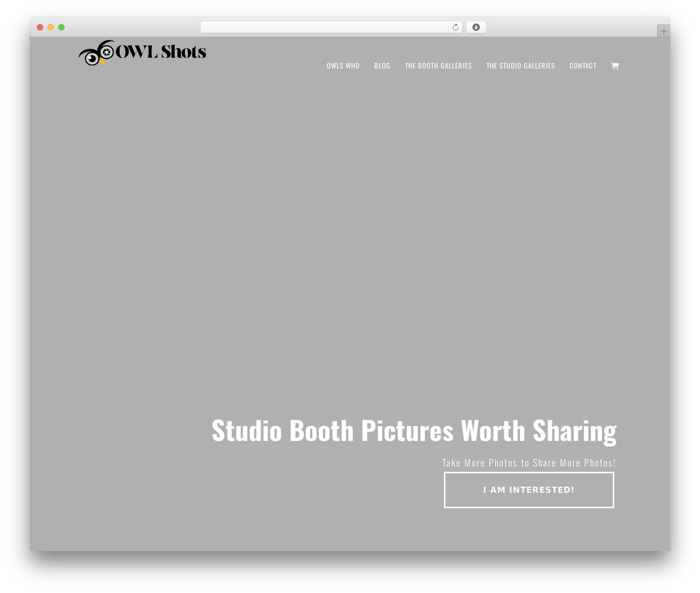700x593 pixels.
Task: Open the shopping cart icon
Action: coord(615,66)
